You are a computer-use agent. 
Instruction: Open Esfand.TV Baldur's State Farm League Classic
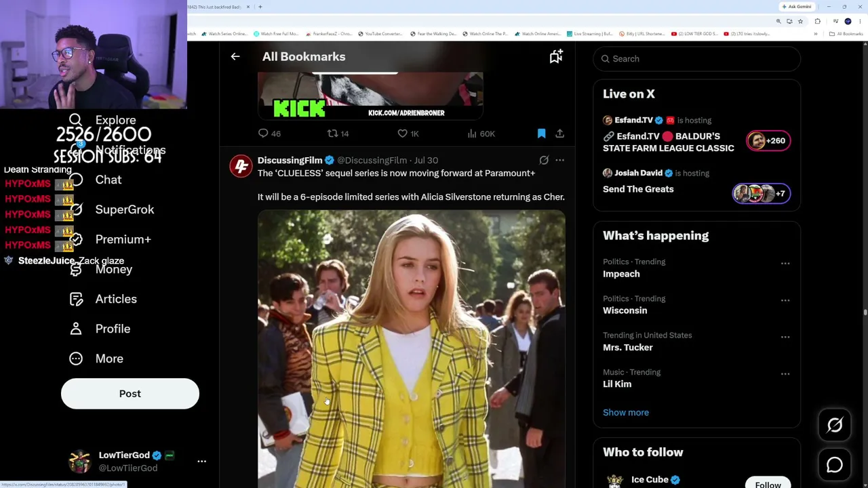pyautogui.click(x=669, y=142)
